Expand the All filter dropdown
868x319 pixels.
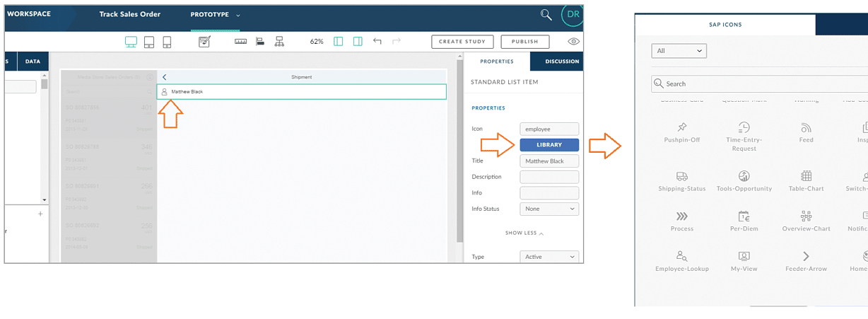point(679,51)
